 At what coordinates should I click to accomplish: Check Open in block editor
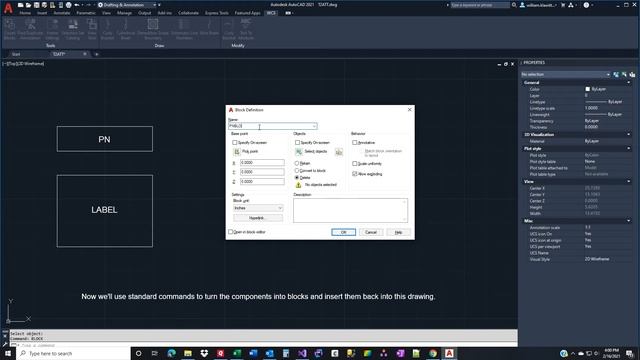pyautogui.click(x=231, y=232)
